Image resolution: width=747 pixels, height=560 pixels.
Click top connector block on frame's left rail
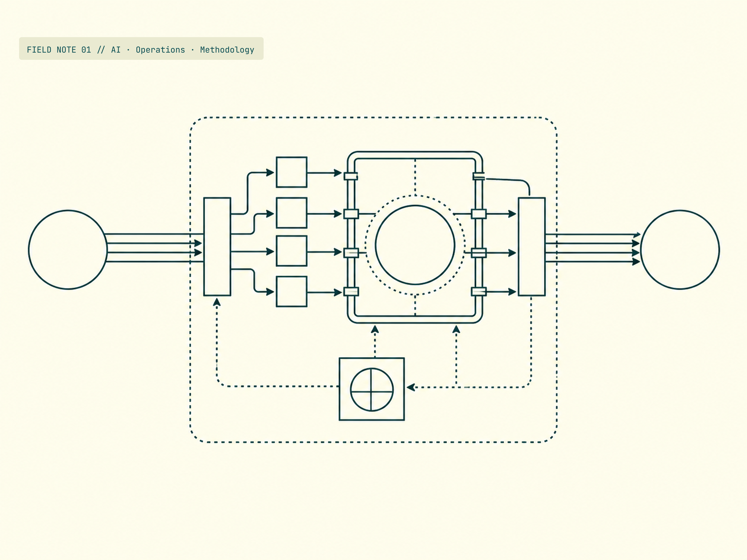tap(351, 176)
